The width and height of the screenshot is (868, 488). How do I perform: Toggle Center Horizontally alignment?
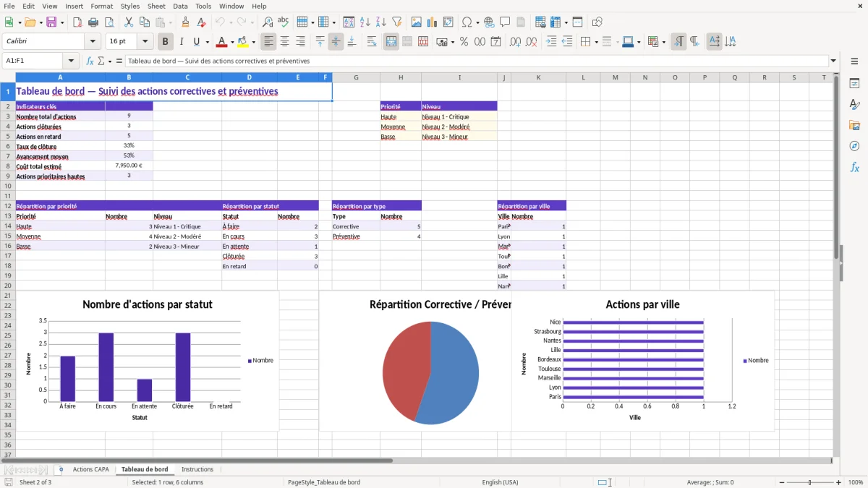coord(284,42)
